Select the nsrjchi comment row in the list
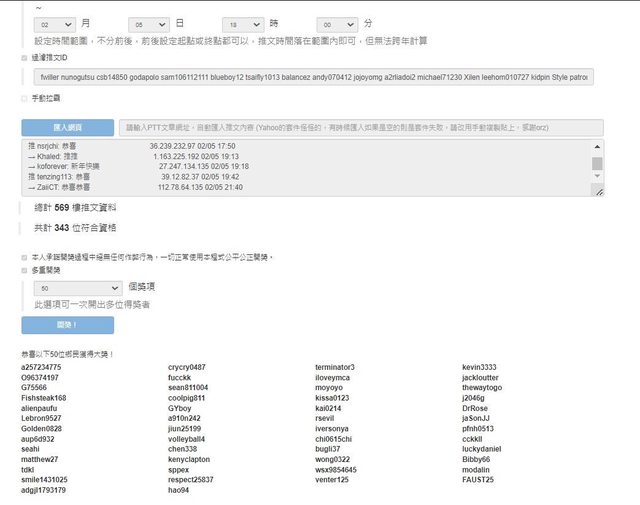This screenshot has height=505, width=640. coord(150,146)
